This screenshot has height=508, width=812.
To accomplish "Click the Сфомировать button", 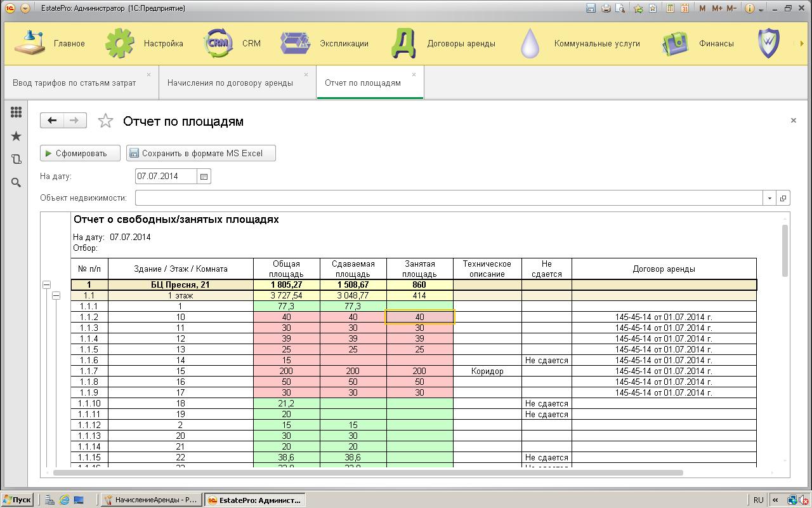I will coord(81,153).
